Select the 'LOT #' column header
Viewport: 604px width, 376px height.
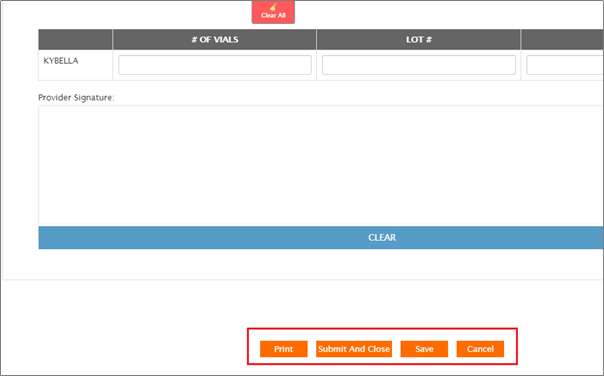click(x=419, y=39)
